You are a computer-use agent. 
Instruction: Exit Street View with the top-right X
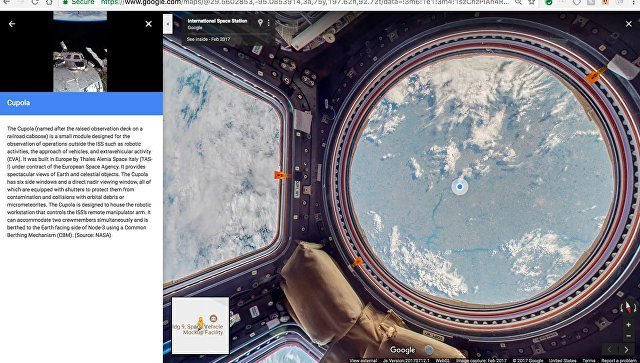(629, 24)
